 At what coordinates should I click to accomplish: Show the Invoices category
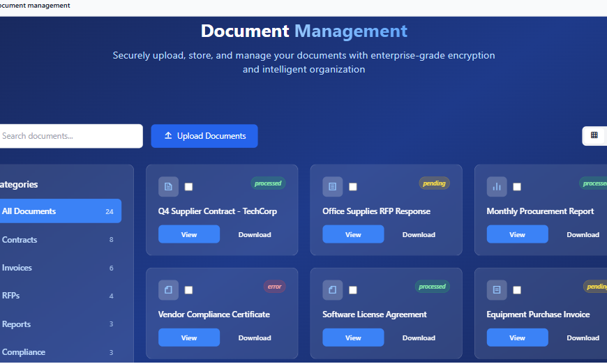[56, 268]
